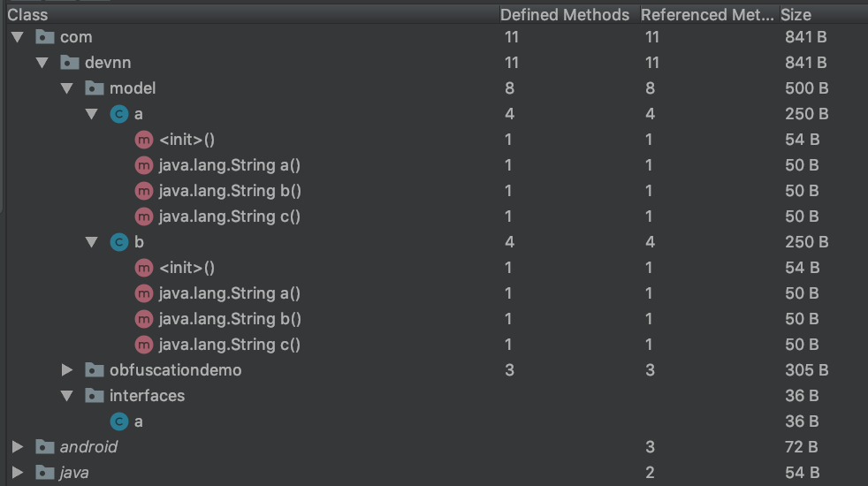868x486 pixels.
Task: Click the interfaces package folder icon
Action: 95,396
